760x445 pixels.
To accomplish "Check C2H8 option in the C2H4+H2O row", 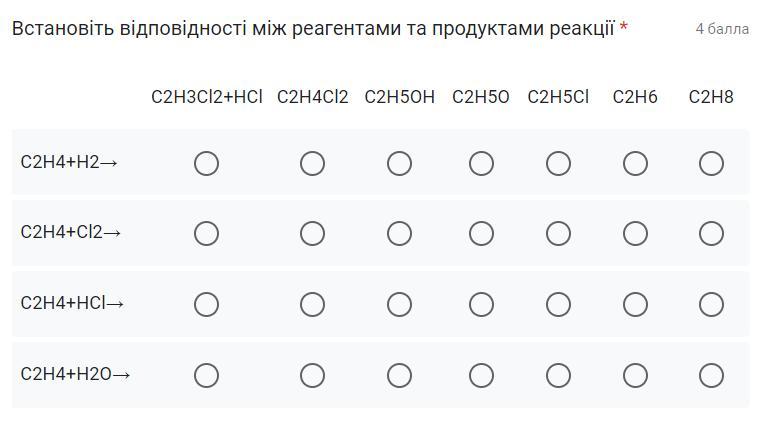I will click(x=711, y=375).
